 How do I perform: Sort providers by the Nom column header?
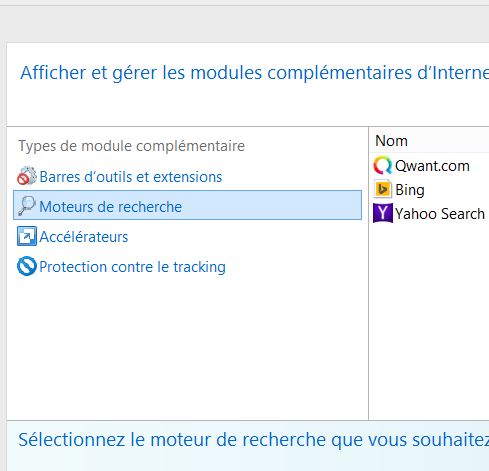click(391, 141)
